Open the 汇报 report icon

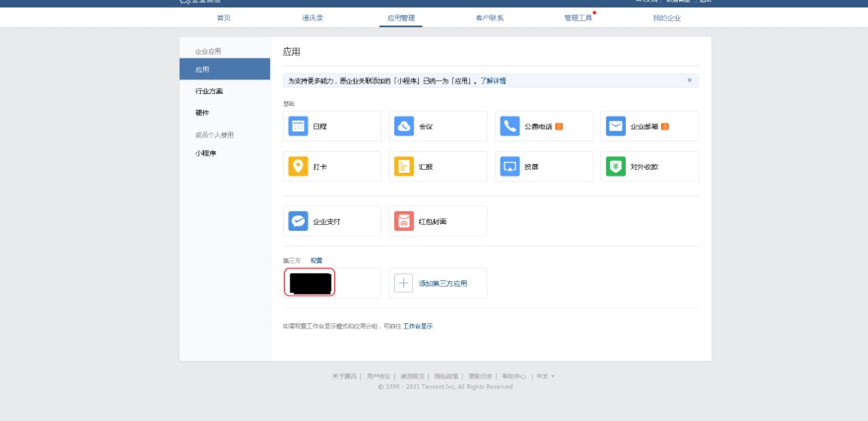404,167
